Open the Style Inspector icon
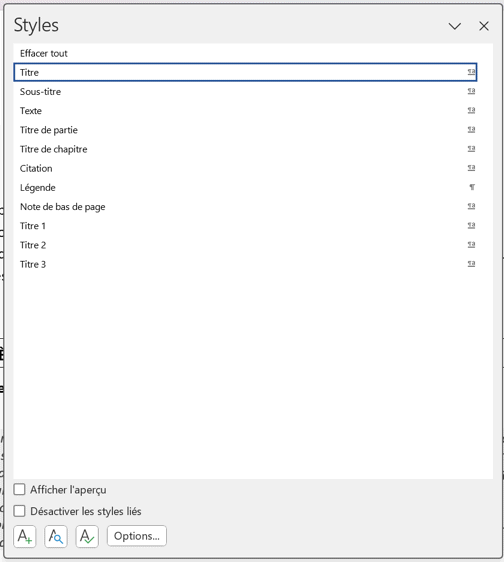Screen dimensions: 504x562 tap(56, 536)
